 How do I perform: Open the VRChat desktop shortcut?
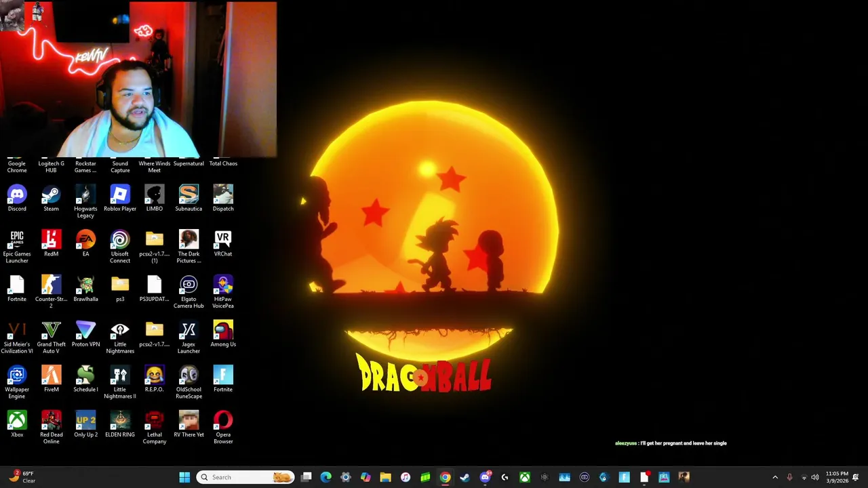coord(223,243)
